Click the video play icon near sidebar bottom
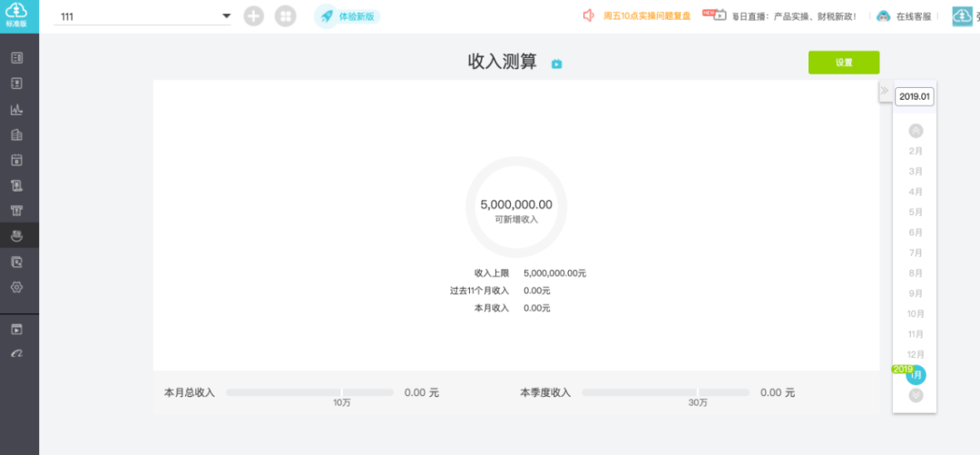The image size is (980, 455). coord(16,329)
